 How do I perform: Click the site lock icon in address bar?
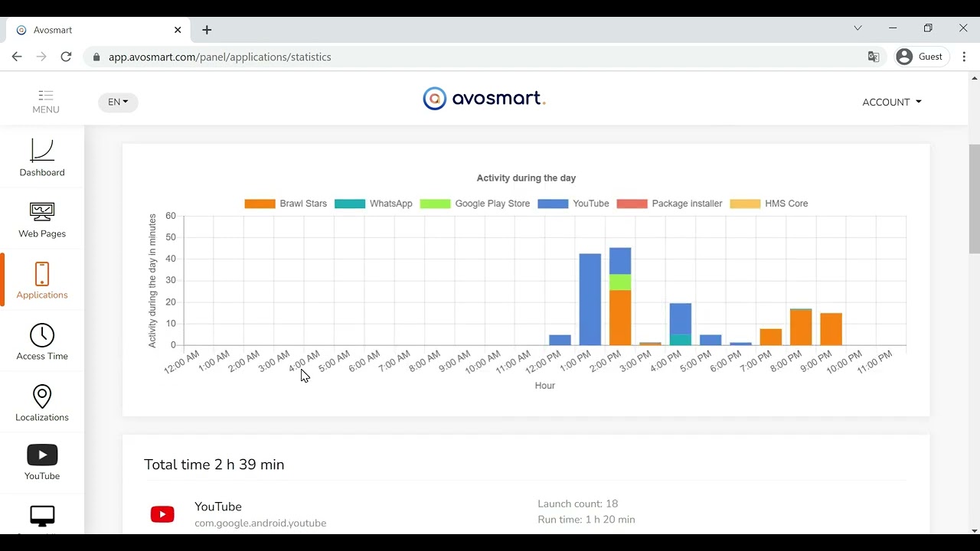point(96,57)
